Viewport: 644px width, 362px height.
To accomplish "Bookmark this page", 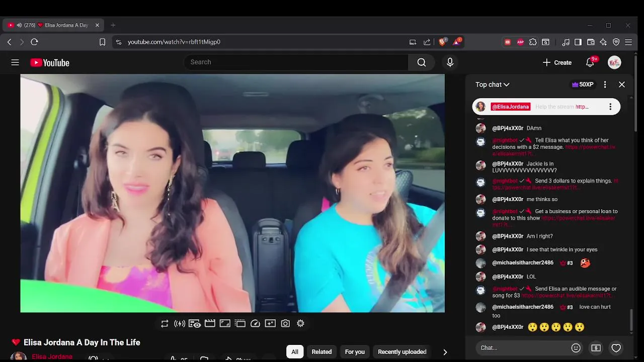I will click(102, 42).
